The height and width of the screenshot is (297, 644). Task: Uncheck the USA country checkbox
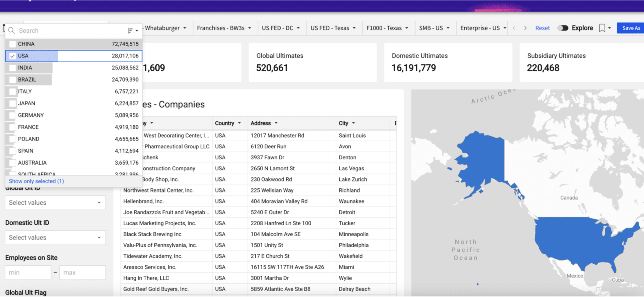[x=13, y=56]
